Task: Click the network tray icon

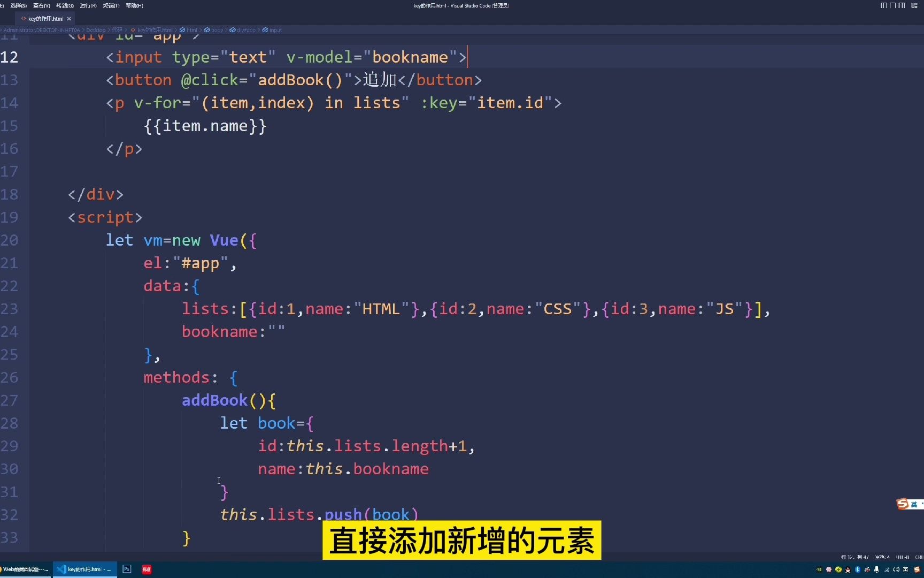Action: click(x=887, y=570)
